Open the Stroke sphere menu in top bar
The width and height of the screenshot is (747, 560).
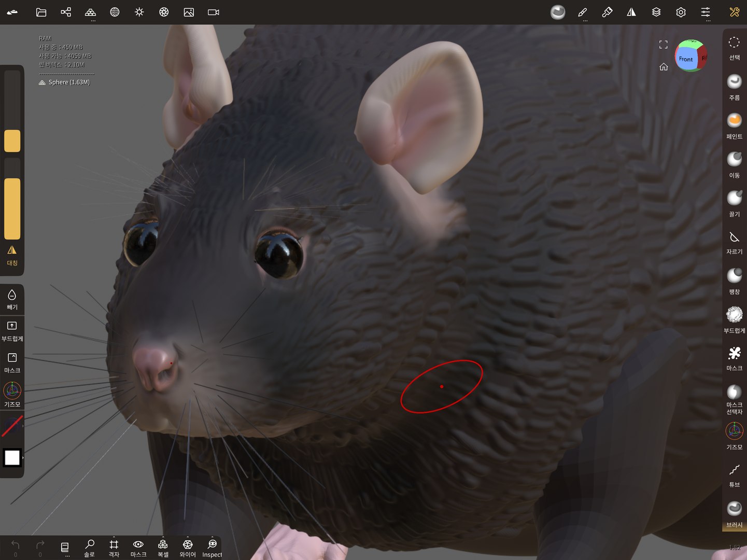pos(558,12)
